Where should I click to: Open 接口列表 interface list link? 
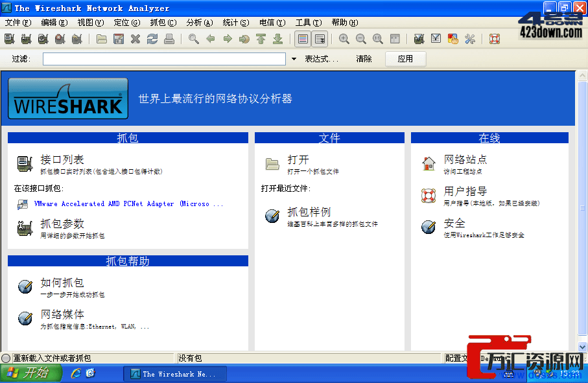point(62,159)
